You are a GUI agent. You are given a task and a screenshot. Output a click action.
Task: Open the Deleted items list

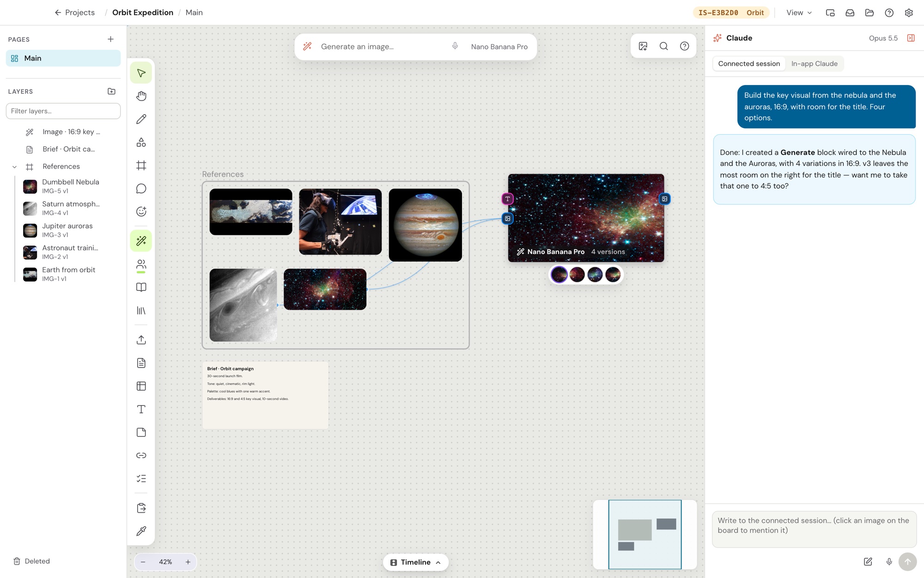coord(31,561)
